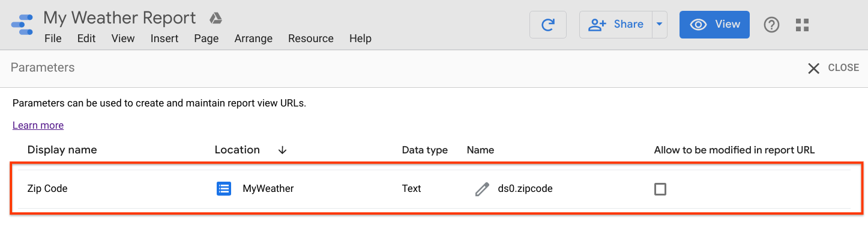Click the My Weather Report title
868x237 pixels.
[x=119, y=18]
